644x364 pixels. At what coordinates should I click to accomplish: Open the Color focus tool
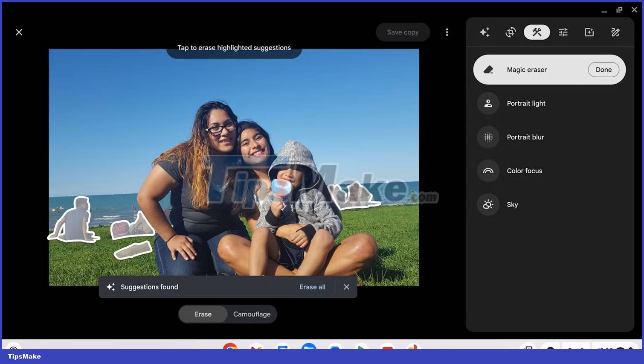(x=524, y=171)
